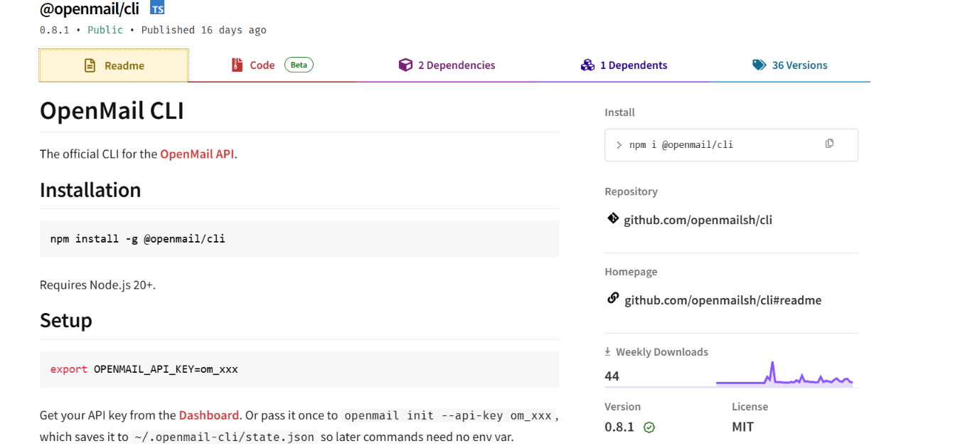The width and height of the screenshot is (980, 446).
Task: Click the purple Dependencies cube icon
Action: pos(405,65)
